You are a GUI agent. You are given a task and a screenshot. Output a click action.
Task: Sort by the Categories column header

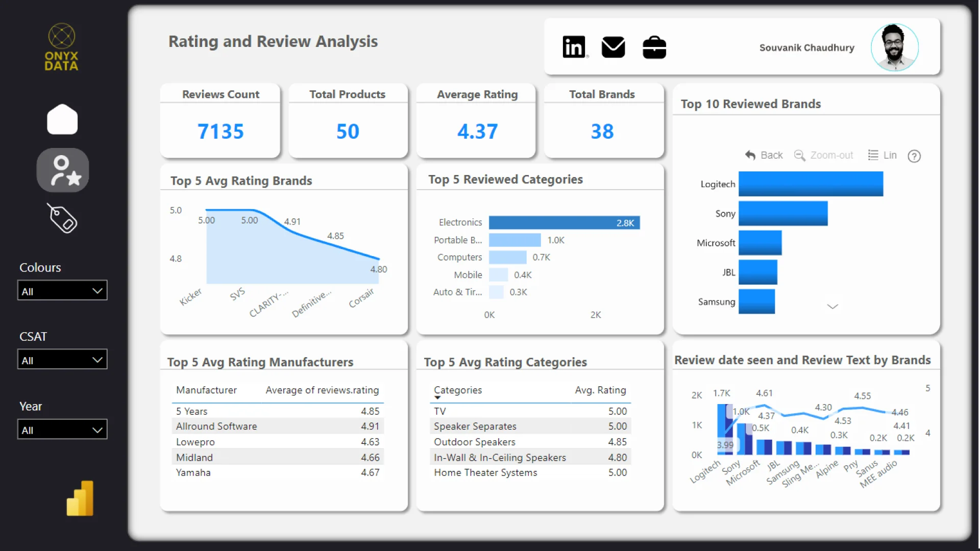click(458, 390)
